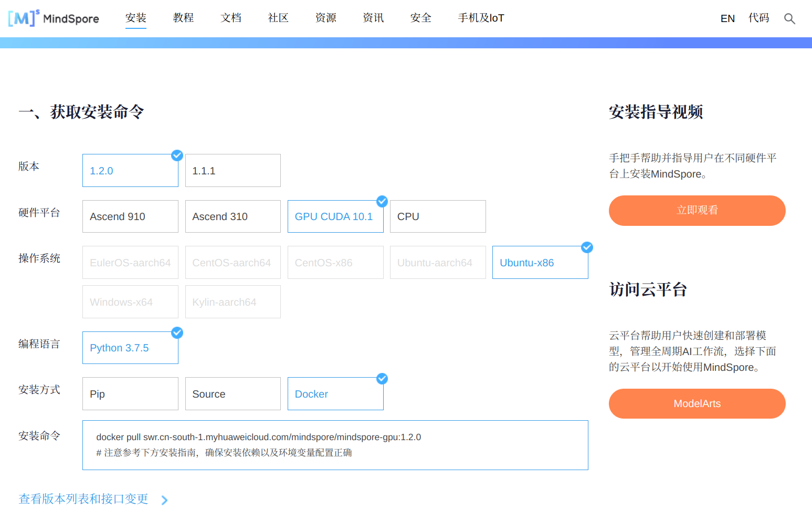Open 查看版本列表和接口变更 link

click(83, 499)
